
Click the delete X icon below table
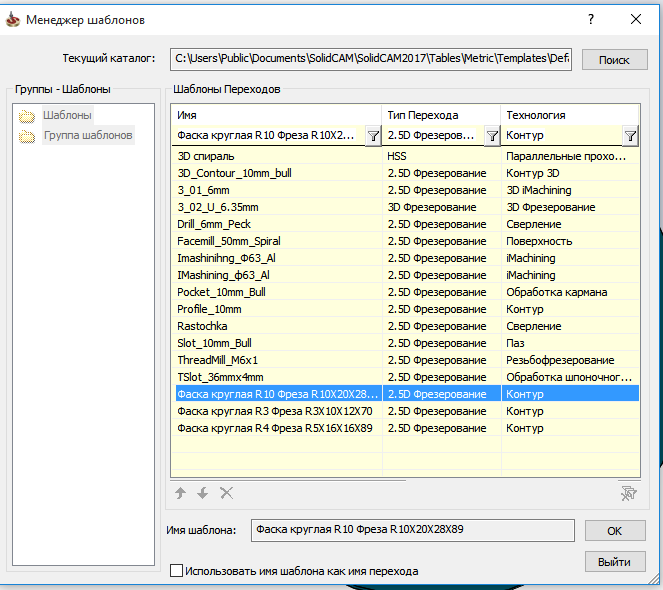(227, 493)
